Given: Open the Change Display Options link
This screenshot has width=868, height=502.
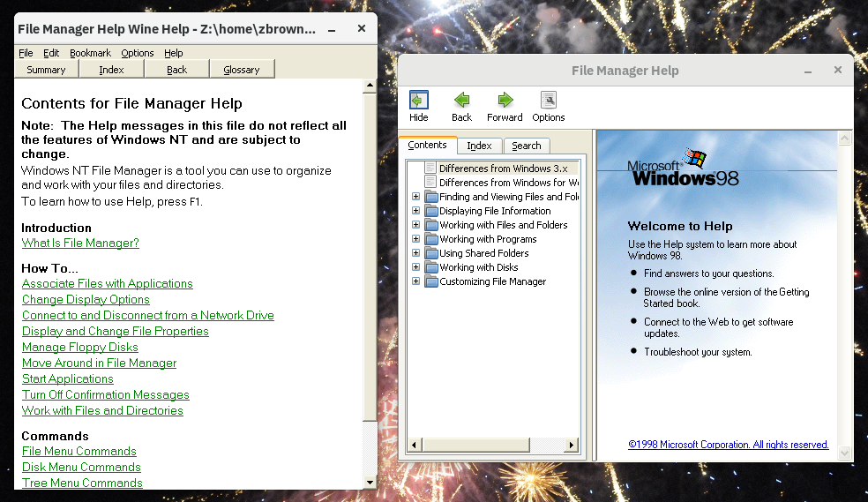Looking at the screenshot, I should (86, 299).
